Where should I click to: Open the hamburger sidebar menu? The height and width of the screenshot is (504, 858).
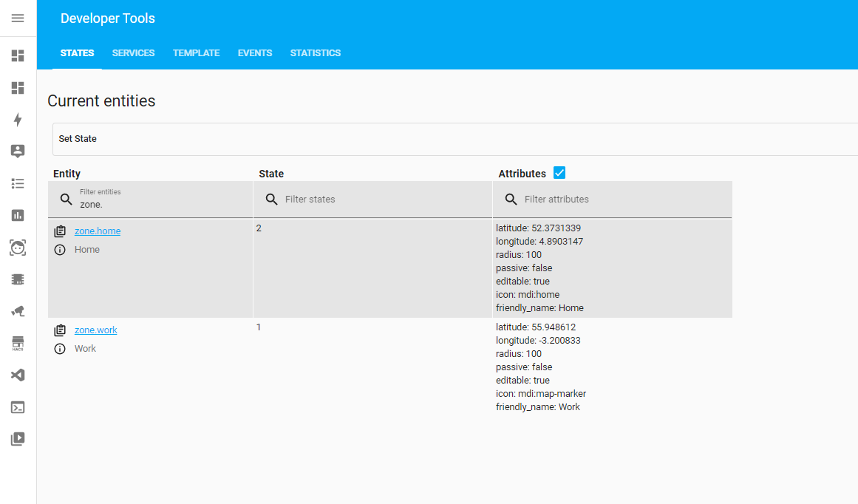click(x=18, y=18)
